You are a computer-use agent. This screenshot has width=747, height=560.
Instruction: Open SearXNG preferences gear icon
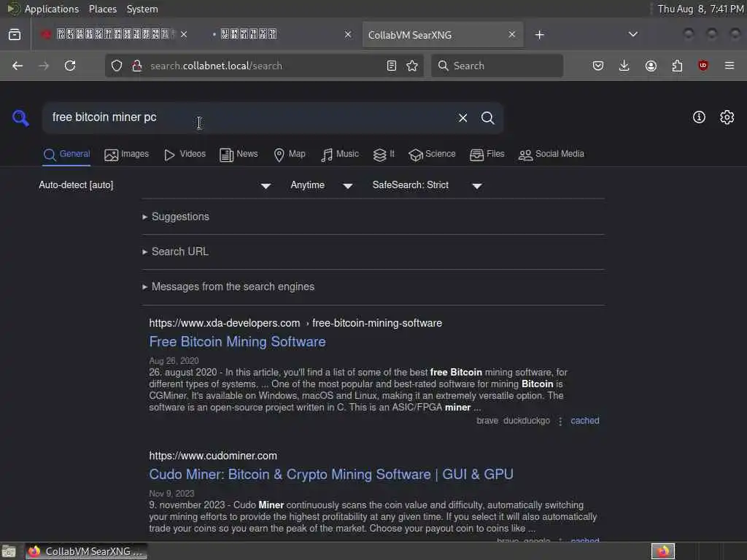coord(727,117)
